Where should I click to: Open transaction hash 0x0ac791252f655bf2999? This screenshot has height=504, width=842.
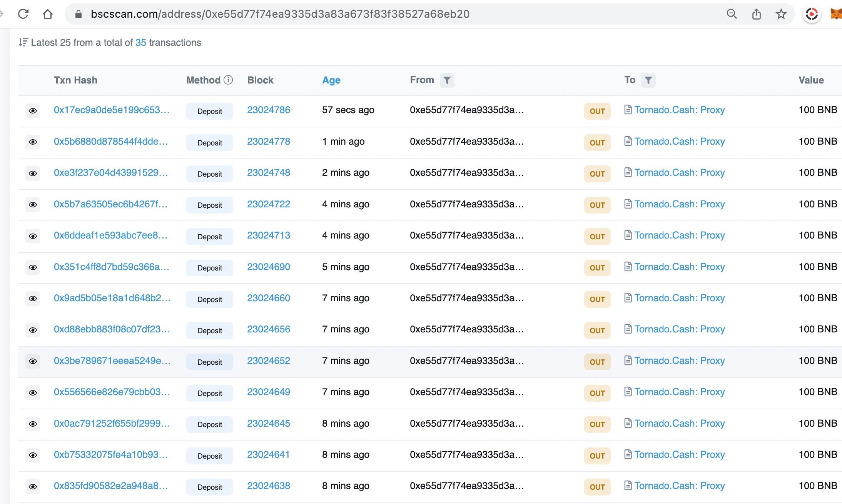pyautogui.click(x=112, y=423)
